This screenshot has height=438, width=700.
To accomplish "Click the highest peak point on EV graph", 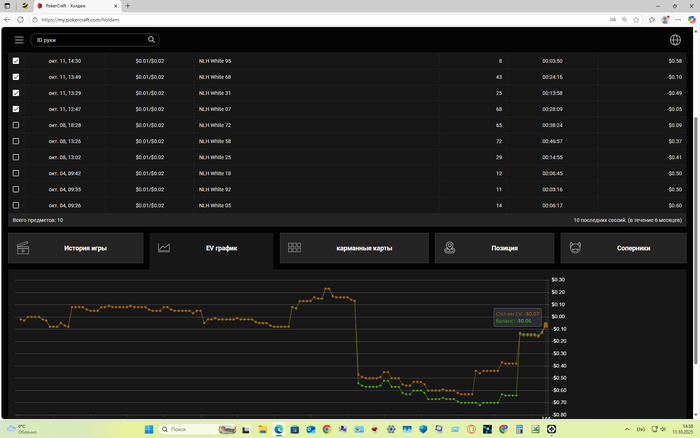I will click(327, 289).
